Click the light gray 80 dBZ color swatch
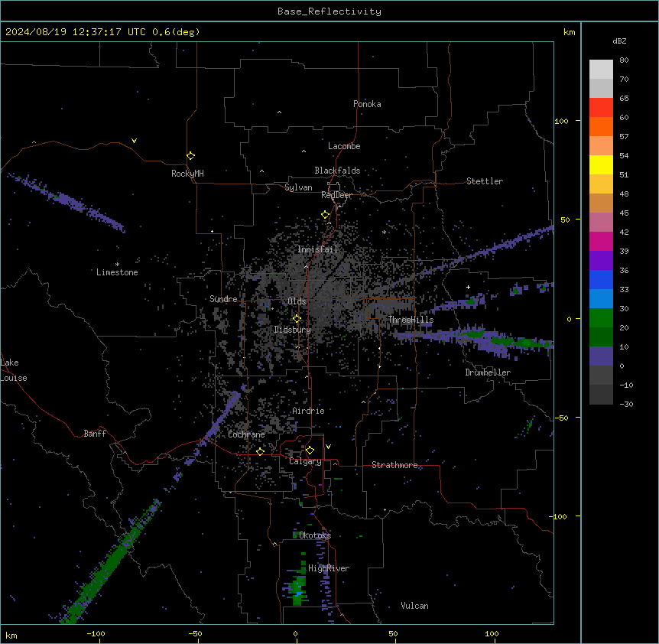 pos(601,70)
